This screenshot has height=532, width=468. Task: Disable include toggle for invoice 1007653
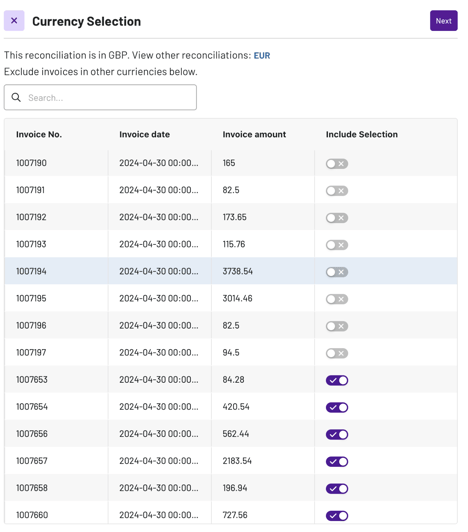point(337,380)
